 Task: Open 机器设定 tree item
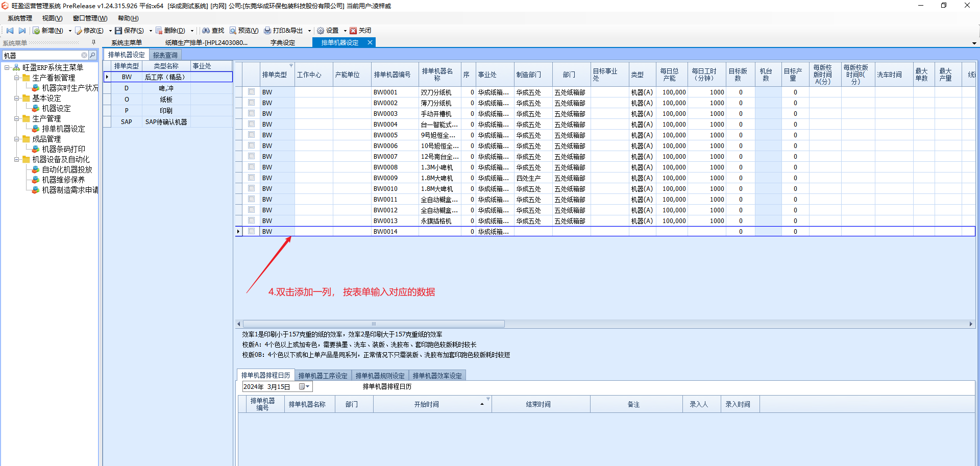pyautogui.click(x=56, y=108)
